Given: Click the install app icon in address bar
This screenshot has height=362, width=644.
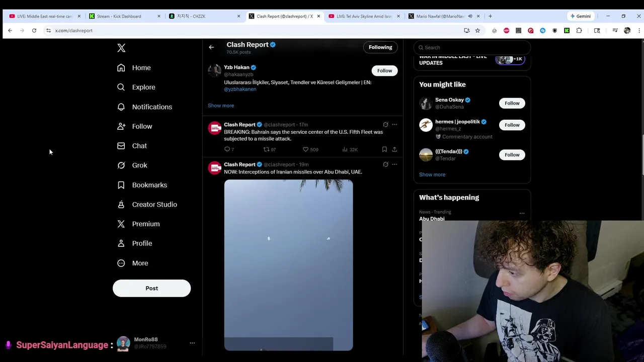Looking at the screenshot, I should (466, 31).
